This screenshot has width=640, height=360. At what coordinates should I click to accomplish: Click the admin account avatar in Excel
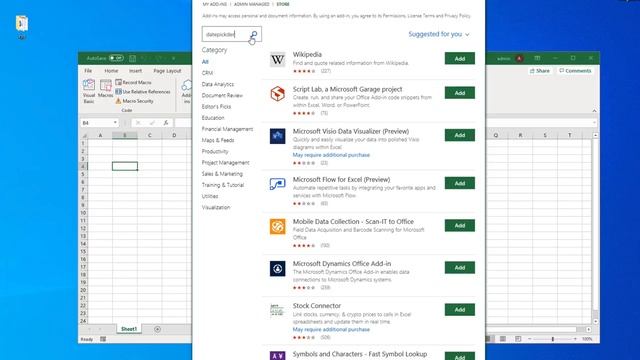[519, 58]
